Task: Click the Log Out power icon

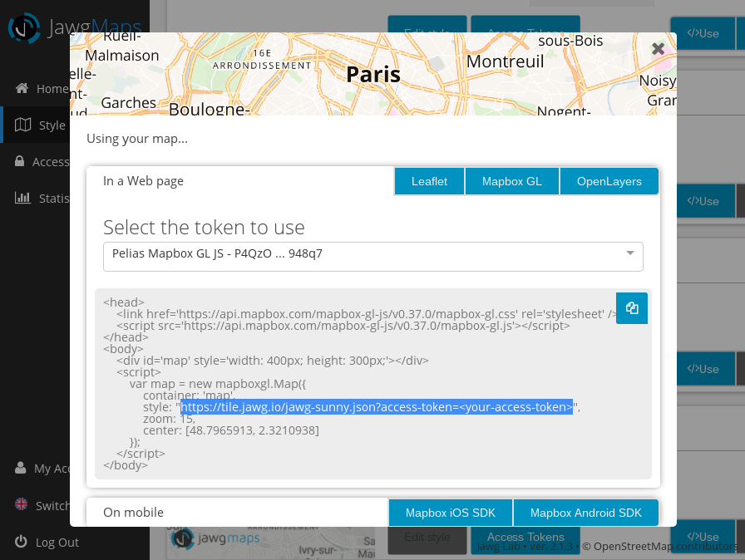Action: click(x=21, y=542)
